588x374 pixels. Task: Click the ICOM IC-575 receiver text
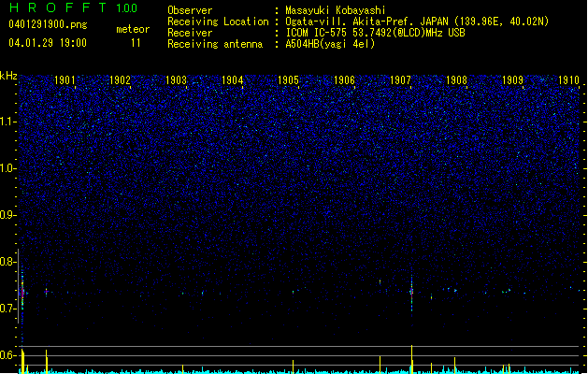[x=375, y=33]
